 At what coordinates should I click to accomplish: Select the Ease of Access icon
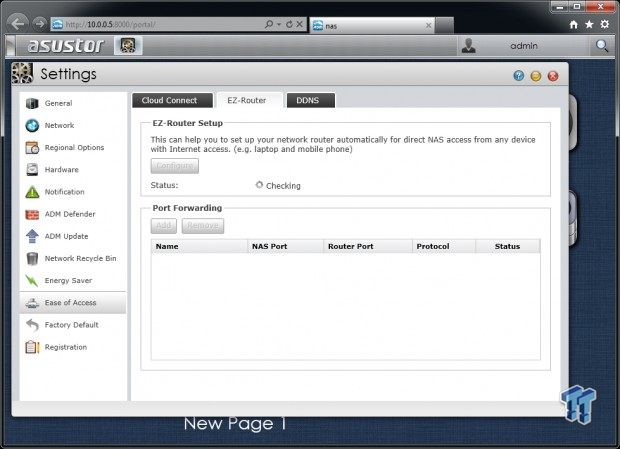(32, 303)
